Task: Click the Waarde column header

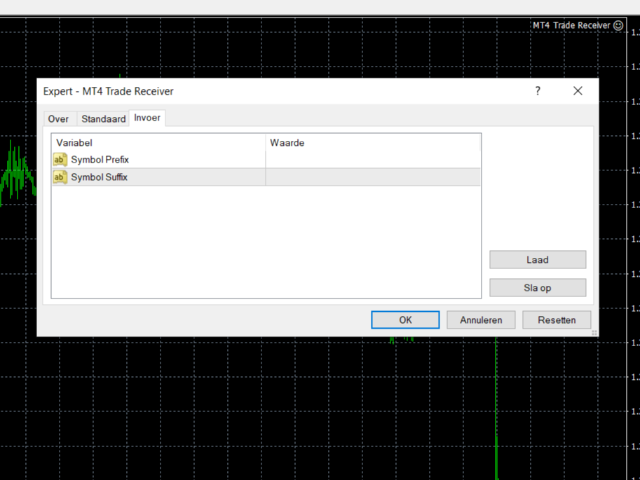Action: pyautogui.click(x=373, y=143)
